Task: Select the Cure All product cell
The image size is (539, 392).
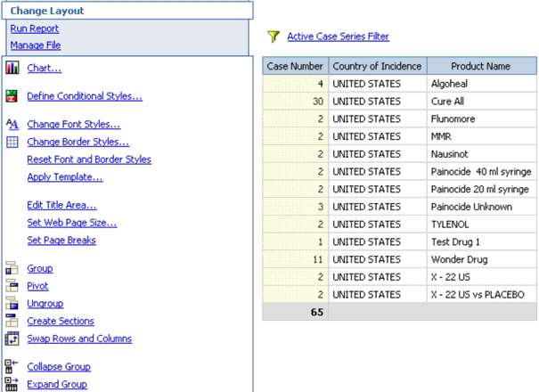Action: click(x=482, y=101)
